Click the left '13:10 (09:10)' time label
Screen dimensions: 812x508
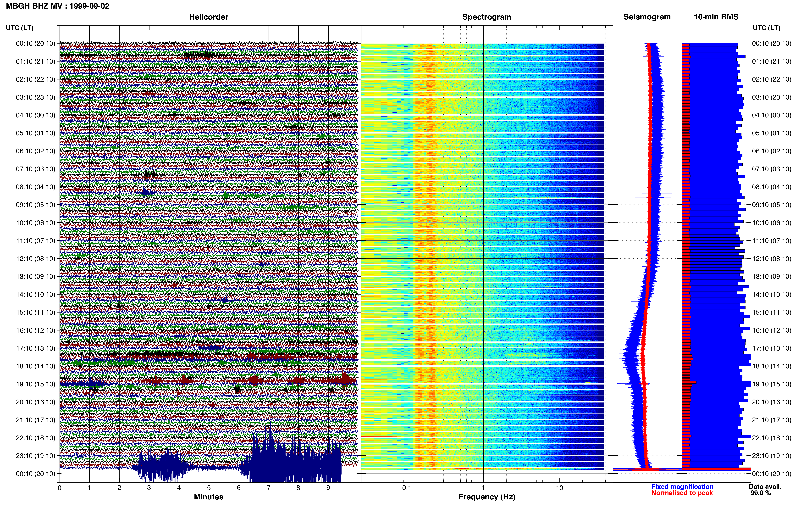[36, 277]
